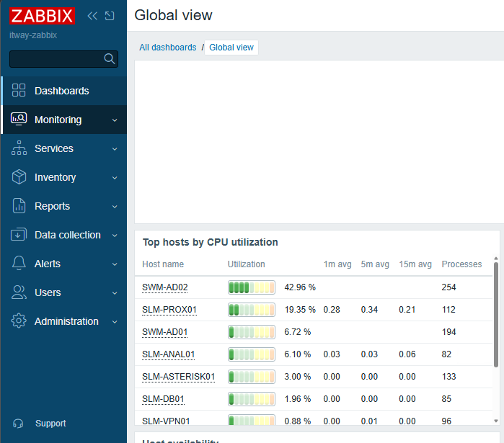This screenshot has width=504, height=443.
Task: Open the Inventory menu item
Action: click(63, 177)
